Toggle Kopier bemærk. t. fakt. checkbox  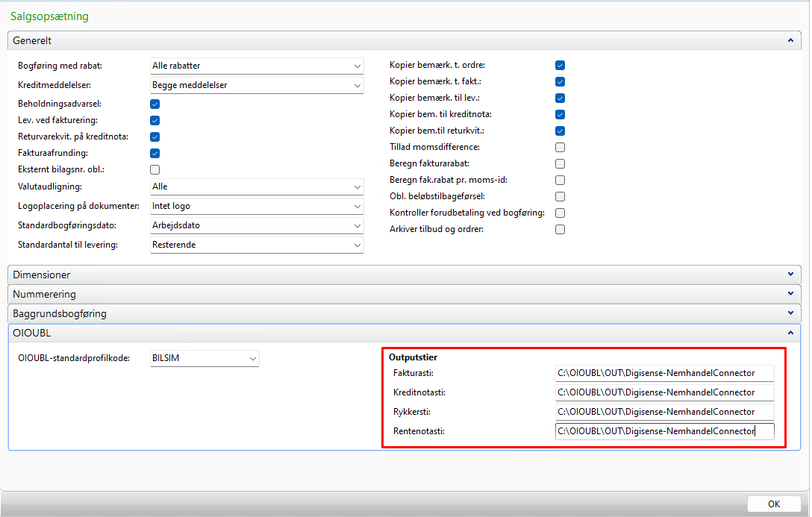click(560, 82)
